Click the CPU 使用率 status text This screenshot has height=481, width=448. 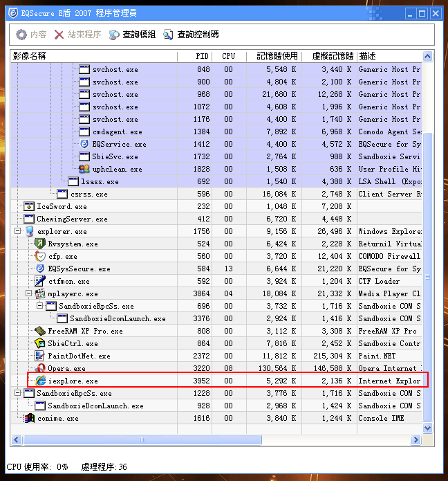click(x=37, y=467)
